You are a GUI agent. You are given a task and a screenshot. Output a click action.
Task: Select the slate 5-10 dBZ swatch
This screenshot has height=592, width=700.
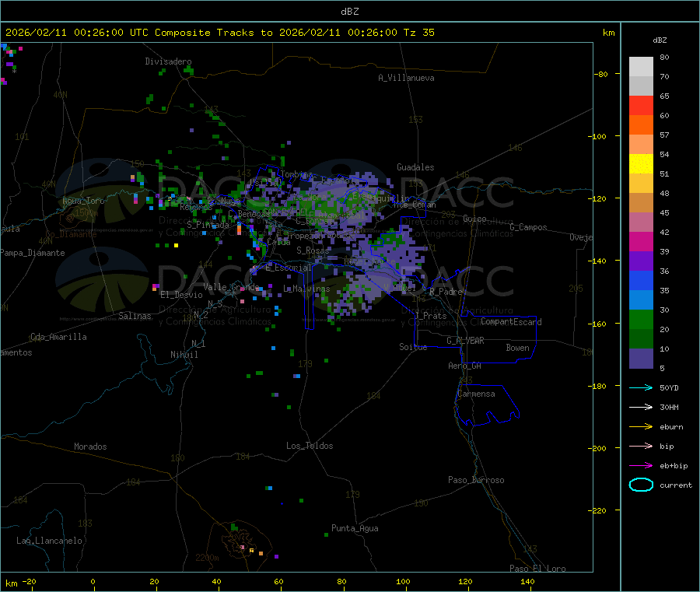[641, 358]
